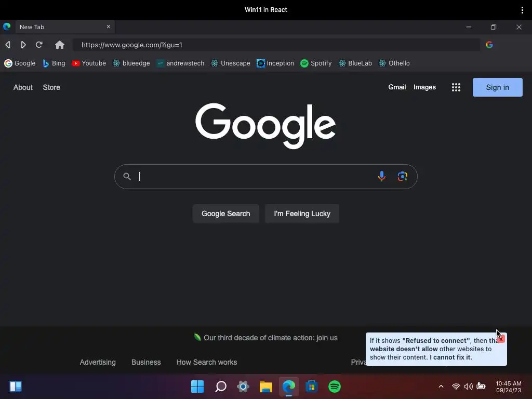
Task: Show hidden tray icons with the chevron
Action: (441, 387)
